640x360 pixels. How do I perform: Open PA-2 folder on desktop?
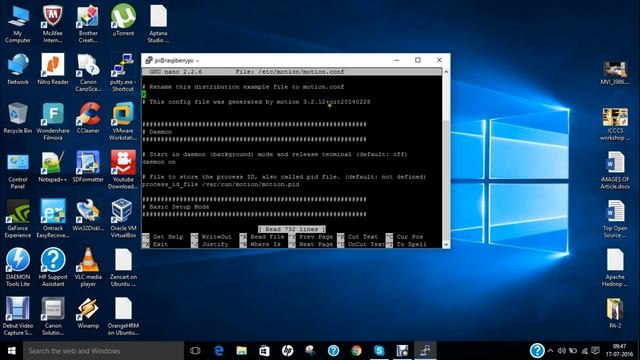pos(615,313)
